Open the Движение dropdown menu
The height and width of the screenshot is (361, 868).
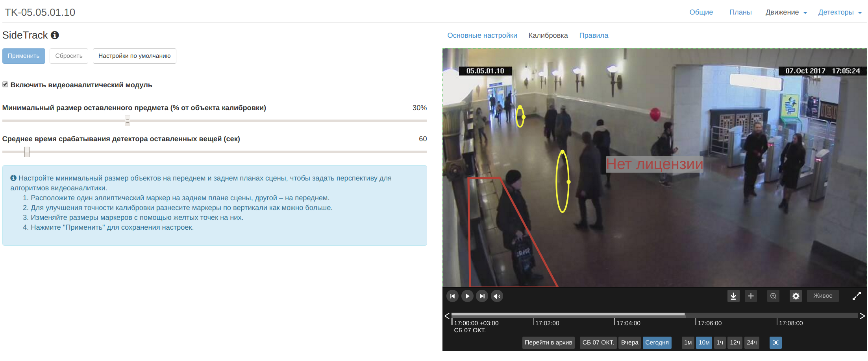point(786,12)
